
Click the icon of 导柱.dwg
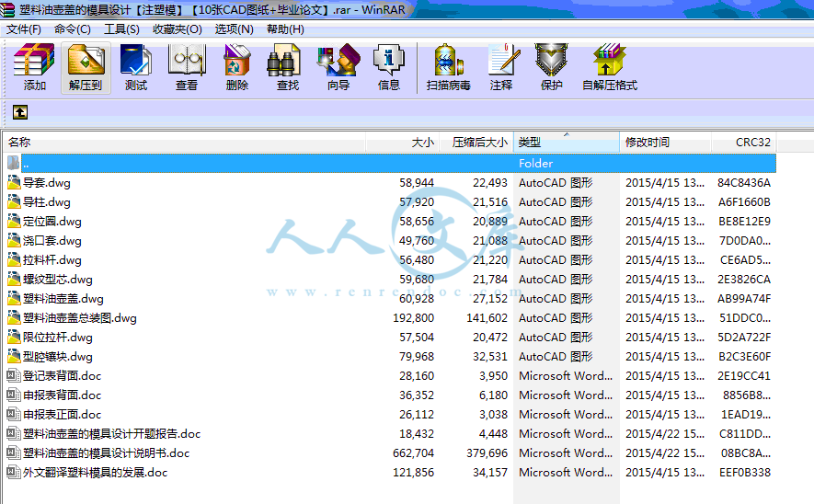pos(14,202)
